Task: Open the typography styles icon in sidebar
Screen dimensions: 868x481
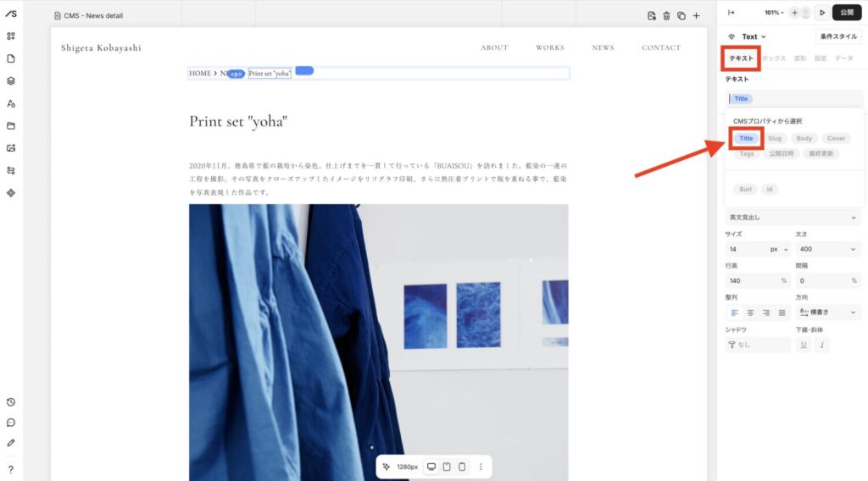Action: tap(11, 103)
